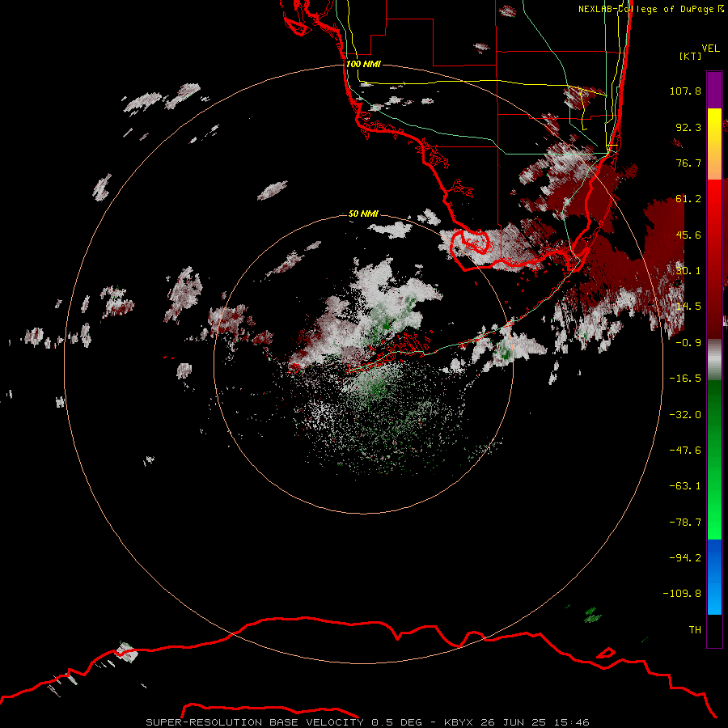Click the blue segment of the velocity color bar

714,577
